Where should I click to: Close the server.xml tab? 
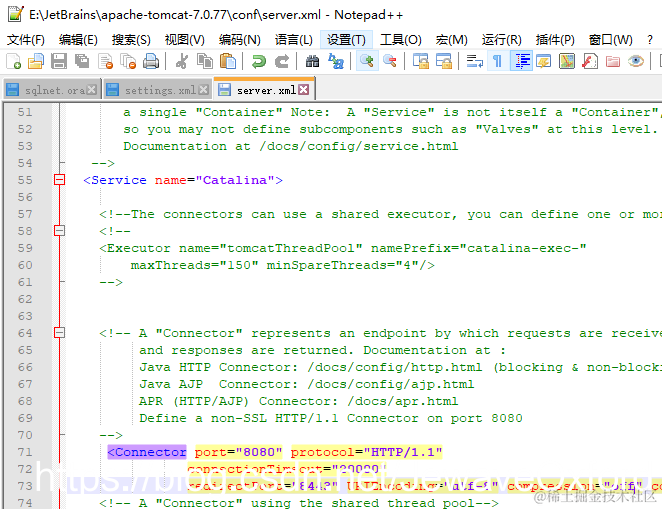click(x=304, y=89)
